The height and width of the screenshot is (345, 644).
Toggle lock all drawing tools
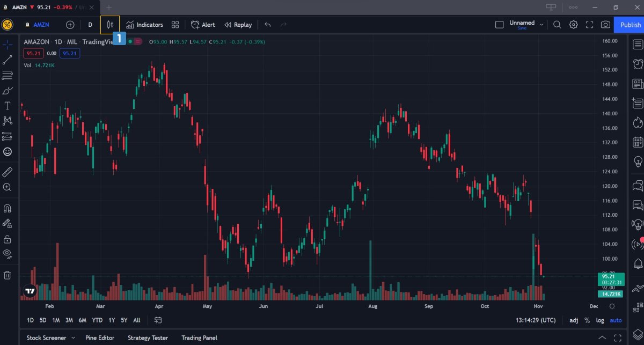coord(8,239)
